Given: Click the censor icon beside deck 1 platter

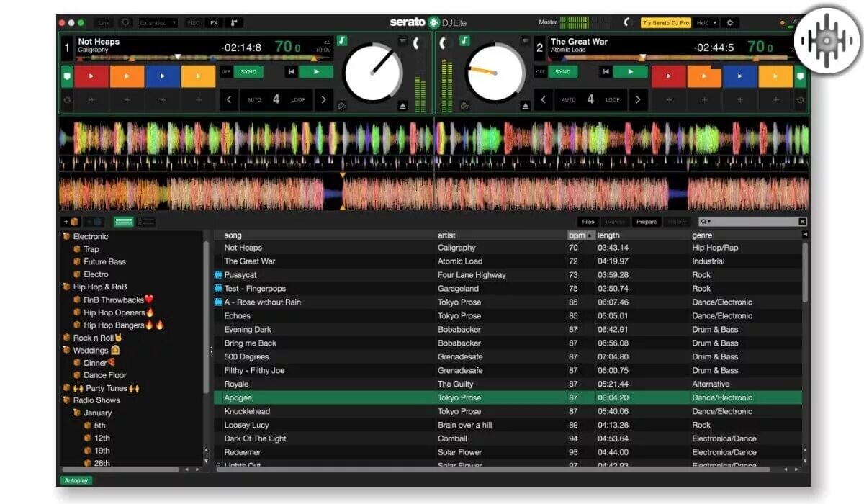Looking at the screenshot, I should coord(341,106).
